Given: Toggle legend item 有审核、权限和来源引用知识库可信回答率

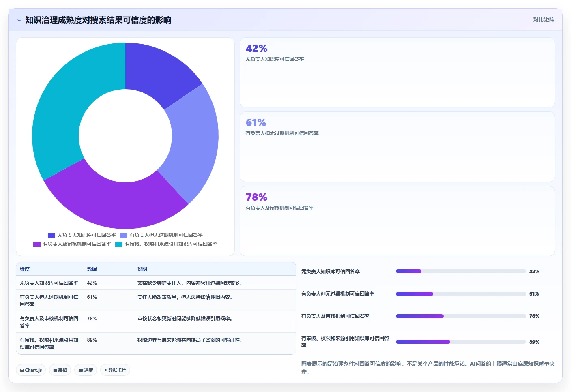Looking at the screenshot, I should 166,244.
